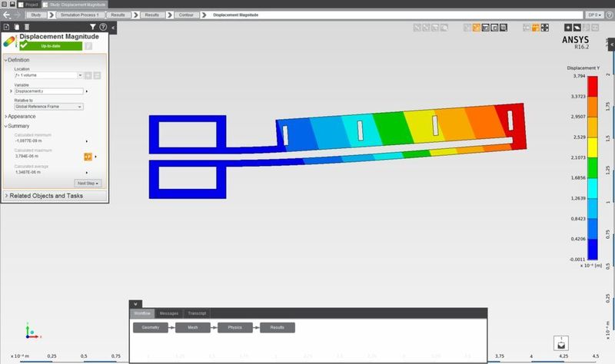Click the Geometry workflow step
615x364 pixels.
[151, 328]
